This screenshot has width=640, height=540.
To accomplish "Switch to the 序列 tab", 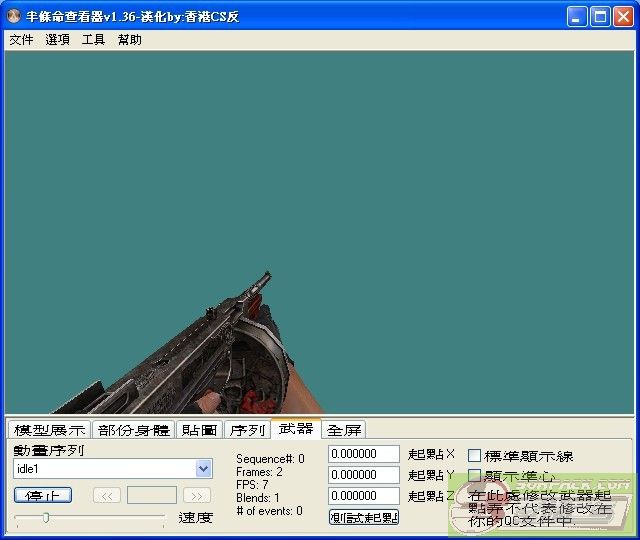I will pos(247,430).
